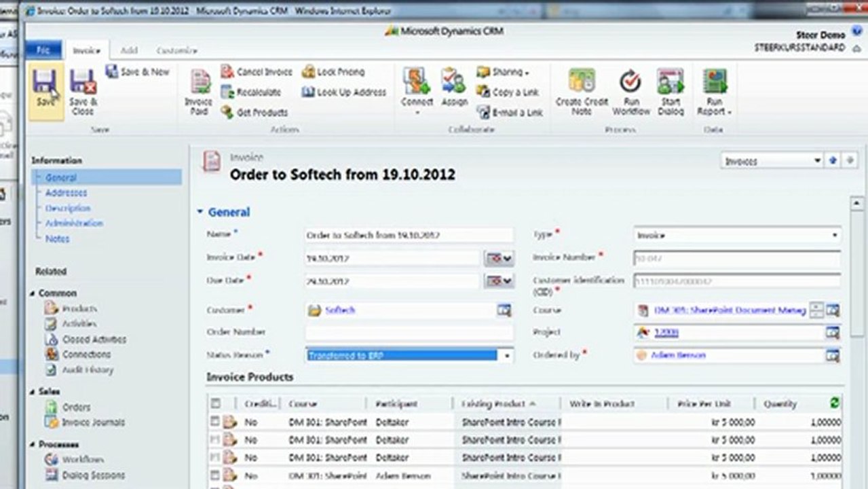
Task: Open Audit History under Common
Action: pos(79,370)
